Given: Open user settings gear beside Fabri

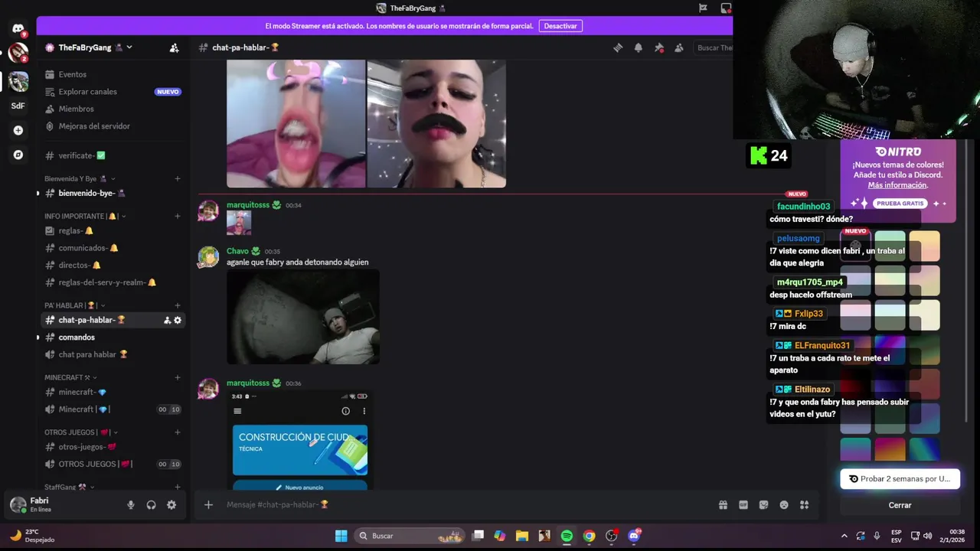Looking at the screenshot, I should tap(171, 505).
